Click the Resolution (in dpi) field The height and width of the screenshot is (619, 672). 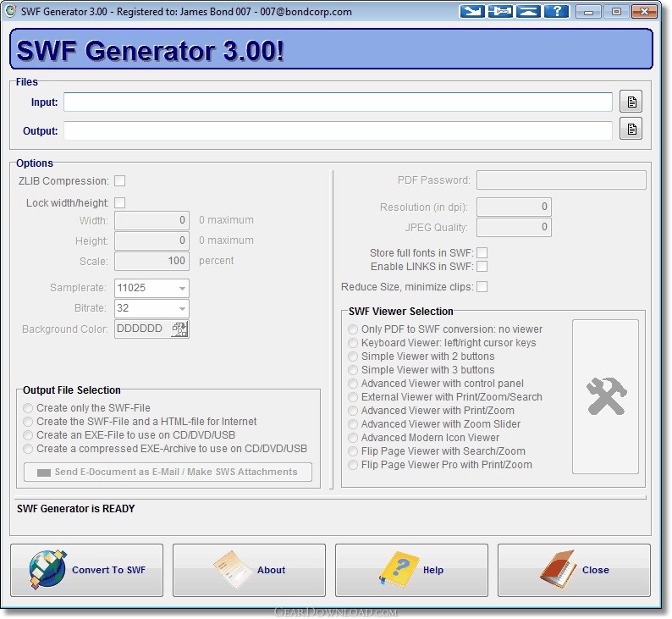[x=514, y=207]
